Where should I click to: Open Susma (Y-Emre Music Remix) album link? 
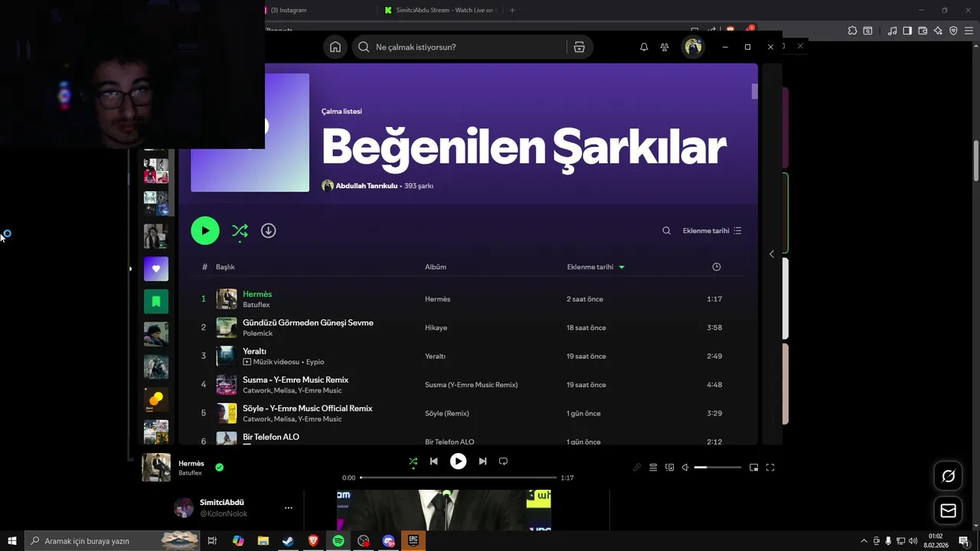[x=472, y=385]
